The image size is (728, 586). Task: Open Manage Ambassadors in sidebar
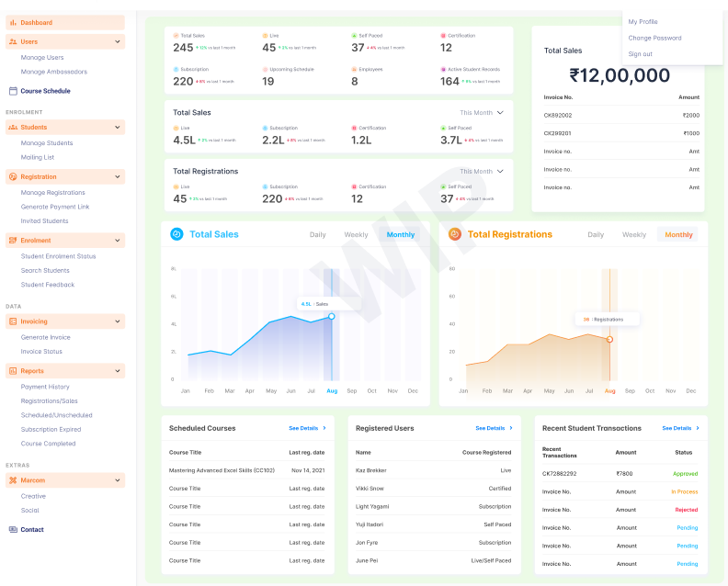[x=54, y=72]
